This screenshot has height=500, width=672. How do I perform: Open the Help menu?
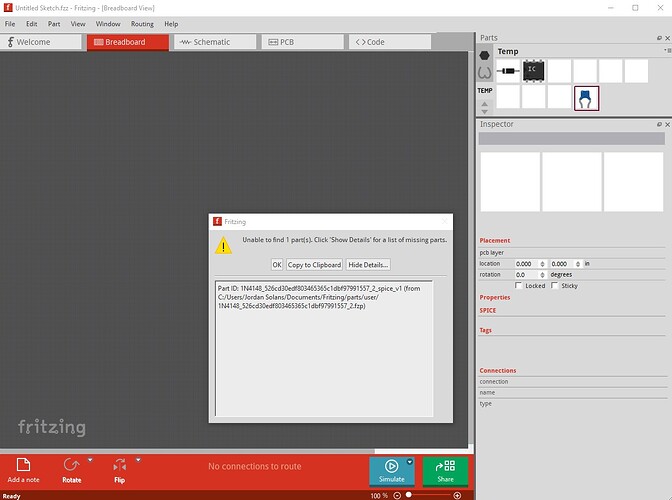(x=171, y=24)
